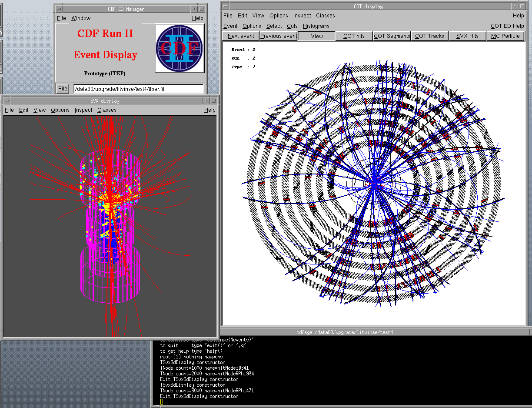This screenshot has height=408, width=532.
Task: Click the 'root [1] nothing happens' terminal line
Action: click(x=191, y=357)
